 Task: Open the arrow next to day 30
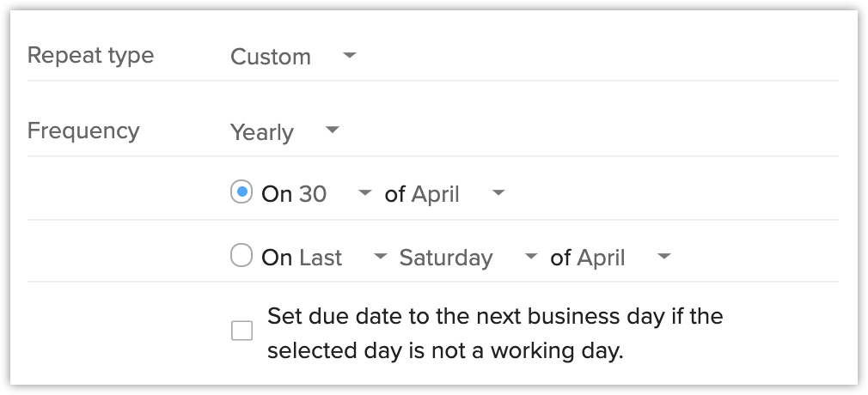point(365,193)
